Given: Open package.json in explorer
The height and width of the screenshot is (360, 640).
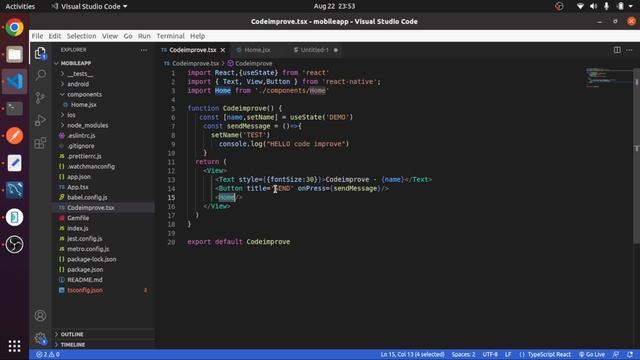Looking at the screenshot, I should [x=85, y=269].
